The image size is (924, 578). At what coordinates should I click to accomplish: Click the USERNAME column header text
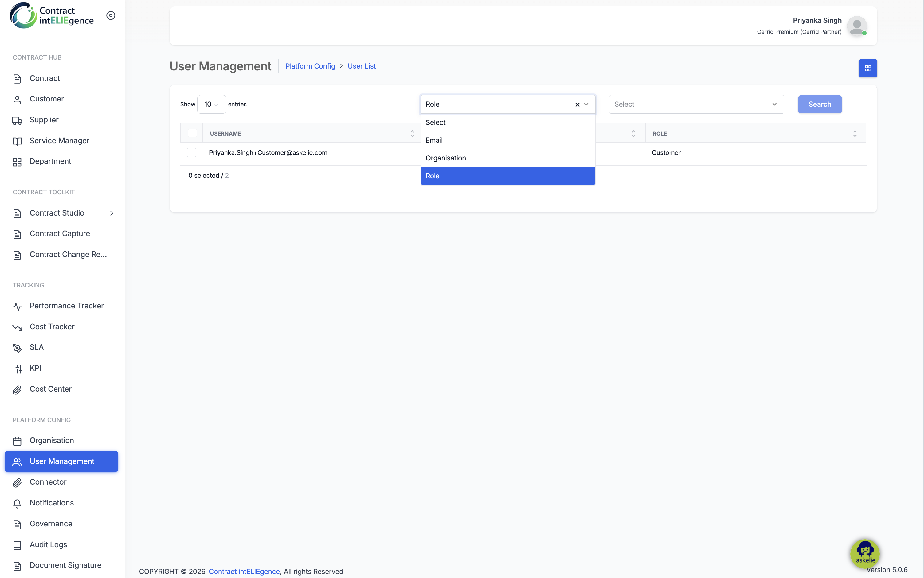pyautogui.click(x=225, y=133)
